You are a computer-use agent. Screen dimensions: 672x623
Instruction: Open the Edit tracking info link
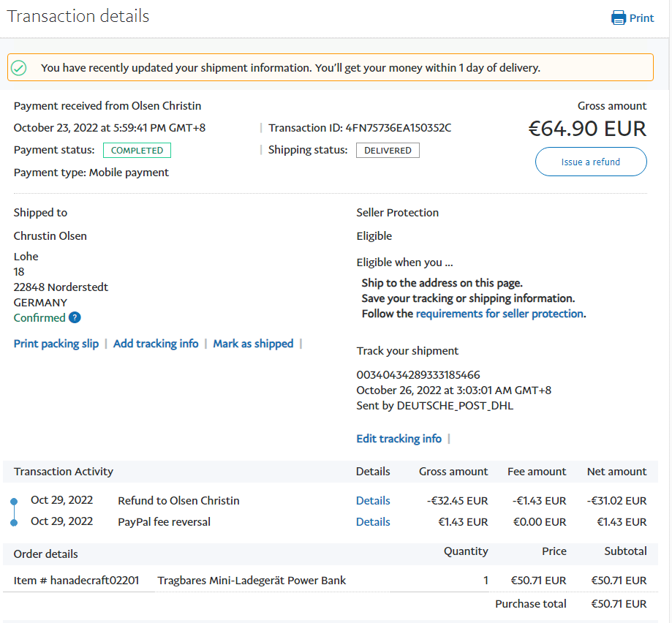399,439
